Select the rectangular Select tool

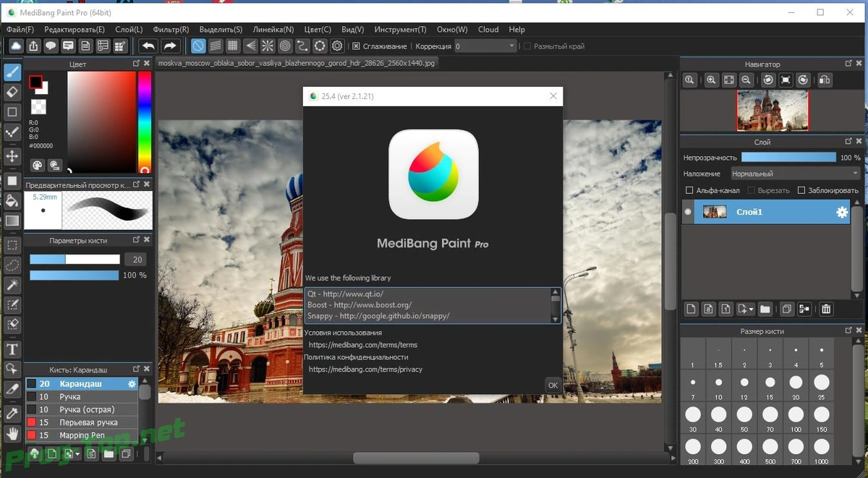coord(12,245)
